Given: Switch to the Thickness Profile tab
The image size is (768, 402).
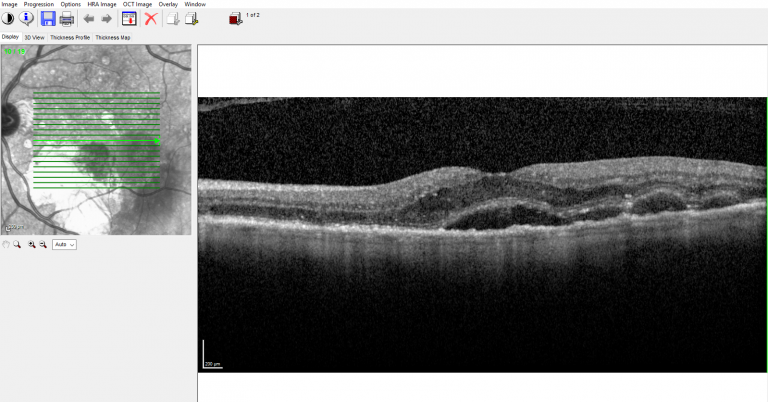Looking at the screenshot, I should click(x=70, y=37).
